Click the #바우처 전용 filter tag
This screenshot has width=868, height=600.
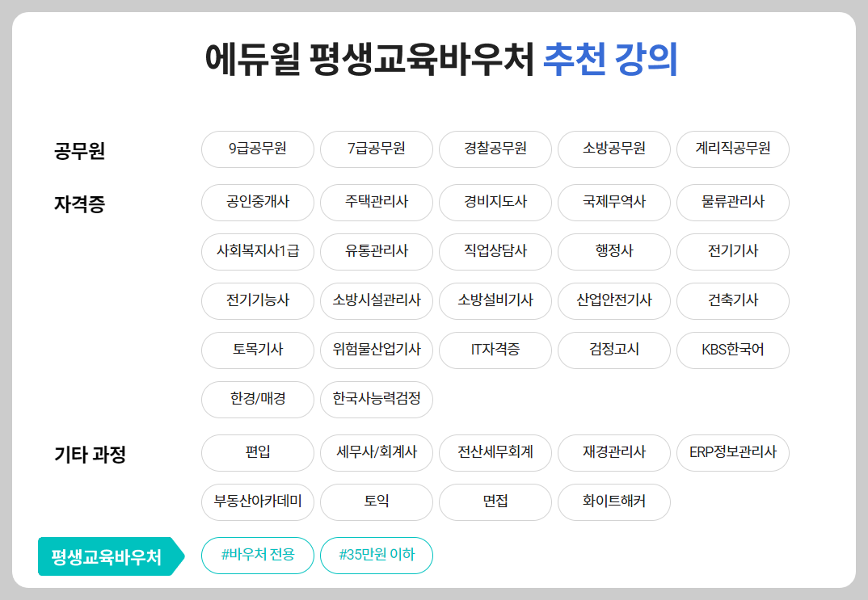(x=257, y=556)
